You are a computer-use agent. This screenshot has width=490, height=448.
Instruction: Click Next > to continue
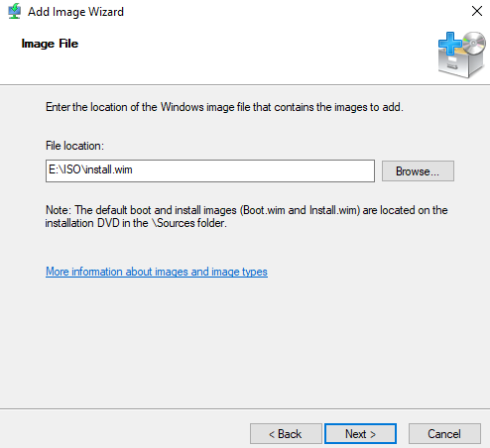(x=360, y=433)
